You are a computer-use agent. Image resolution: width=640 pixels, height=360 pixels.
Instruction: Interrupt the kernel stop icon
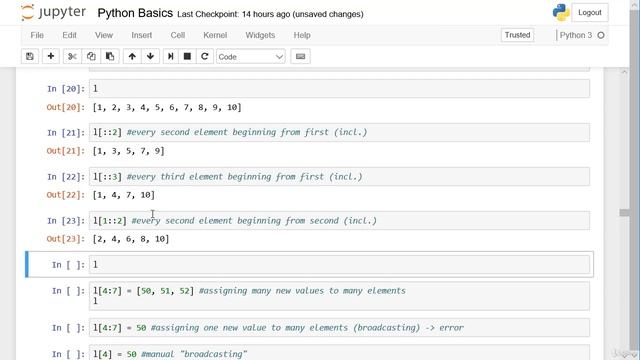[x=187, y=56]
